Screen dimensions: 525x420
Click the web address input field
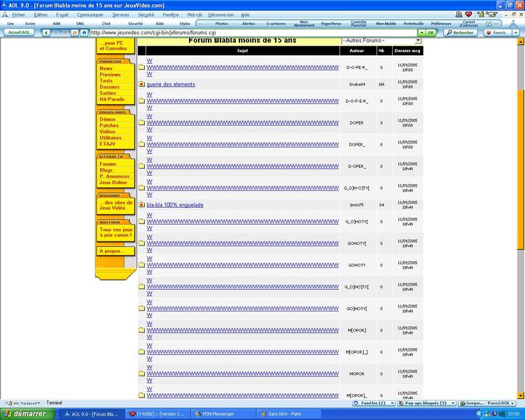pyautogui.click(x=252, y=32)
